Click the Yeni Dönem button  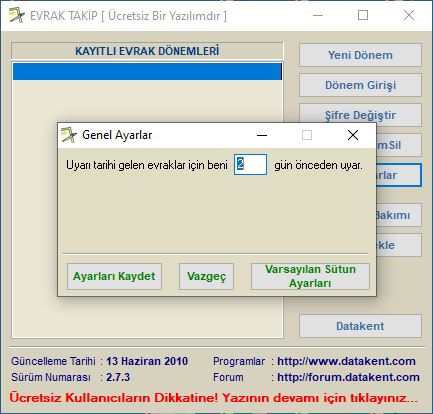[x=360, y=55]
